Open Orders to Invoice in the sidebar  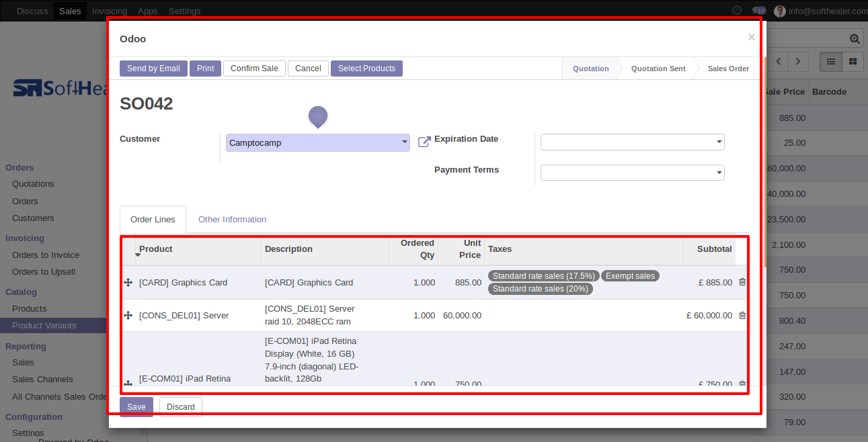46,255
